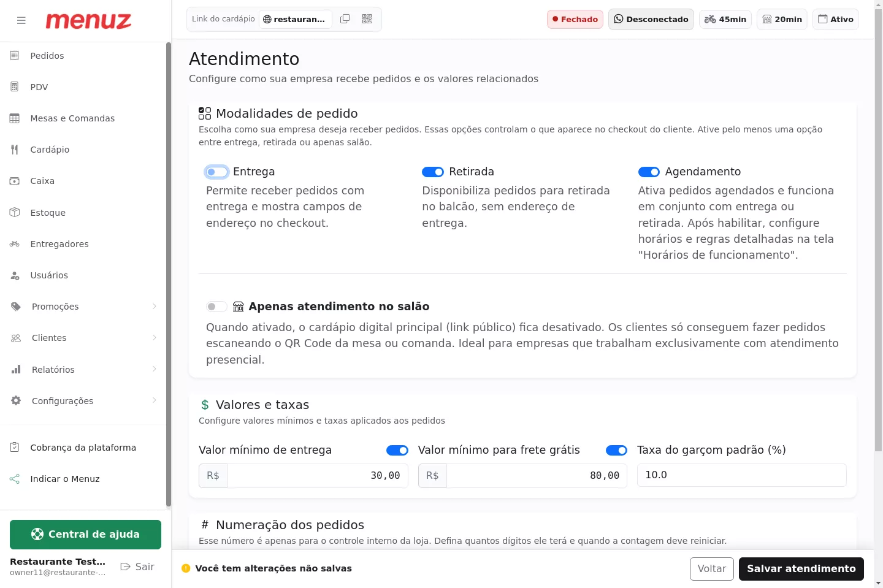Click the Clientes people icon
This screenshot has height=588, width=883.
[16, 338]
